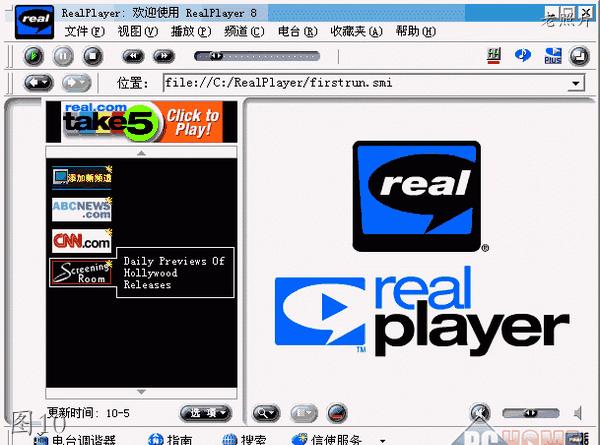
Task: Open the 电台(R) menu
Action: (298, 31)
